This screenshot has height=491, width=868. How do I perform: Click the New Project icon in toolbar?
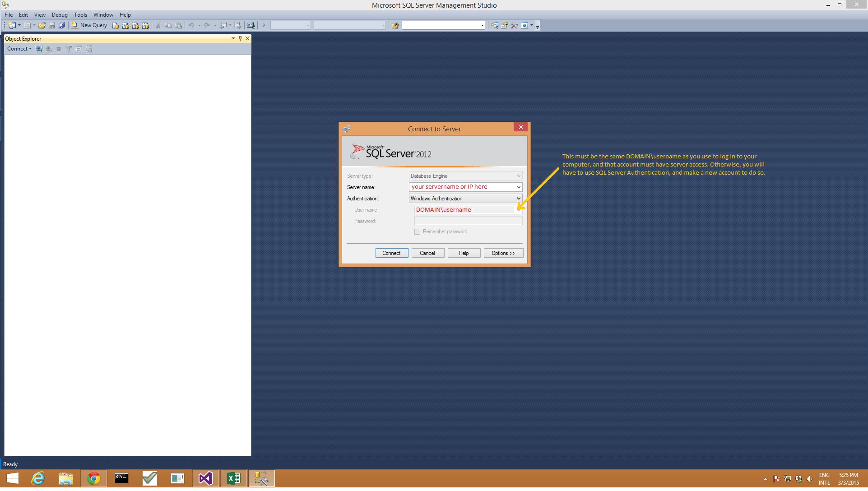[x=12, y=25]
